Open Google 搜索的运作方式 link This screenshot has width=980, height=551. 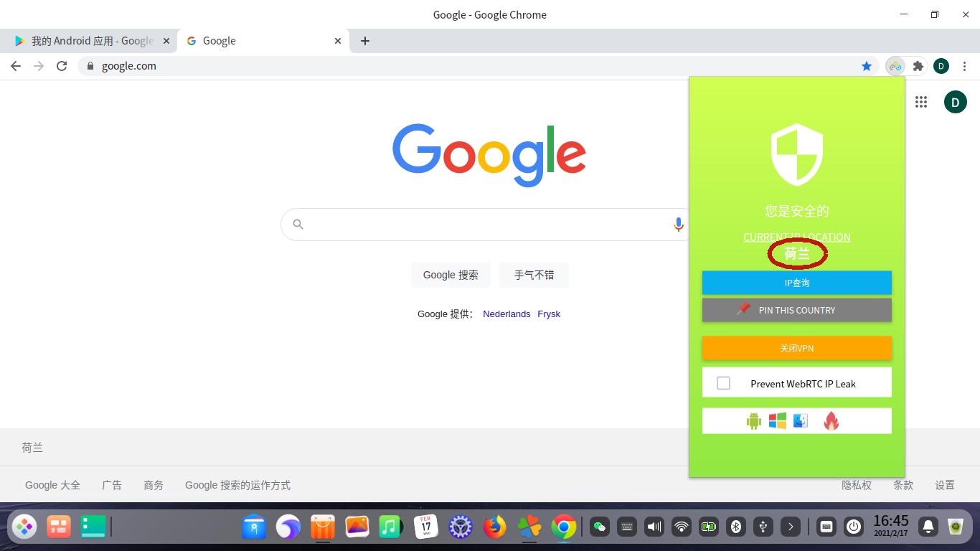237,485
